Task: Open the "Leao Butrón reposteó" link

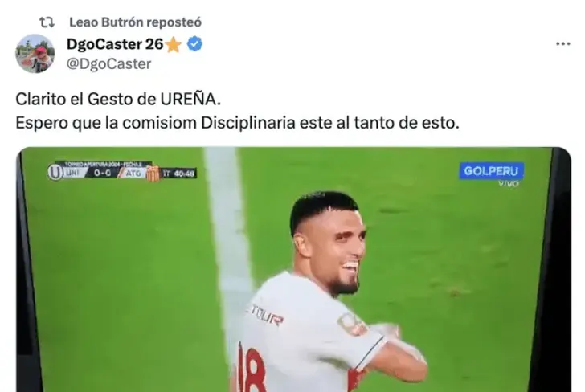Action: (x=135, y=22)
